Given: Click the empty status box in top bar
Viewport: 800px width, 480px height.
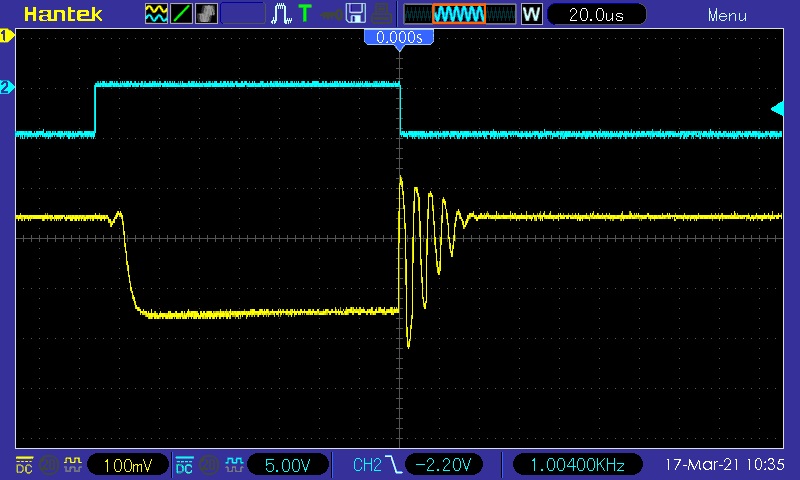Looking at the screenshot, I should pyautogui.click(x=243, y=14).
